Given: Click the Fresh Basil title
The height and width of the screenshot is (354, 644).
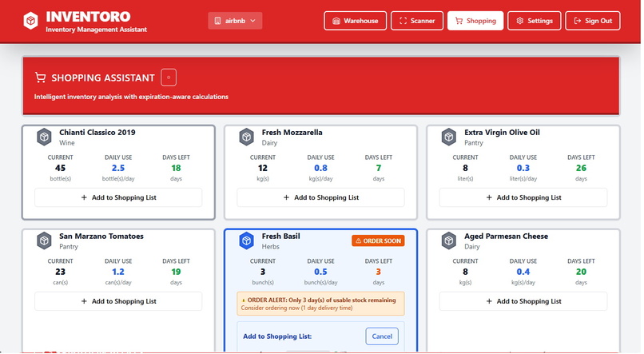Looking at the screenshot, I should [x=281, y=237].
